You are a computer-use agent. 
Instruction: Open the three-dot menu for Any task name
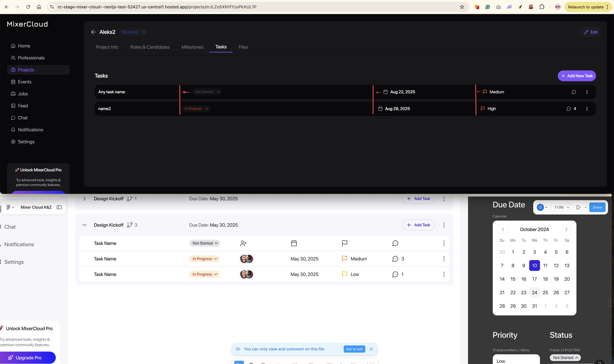[x=587, y=92]
